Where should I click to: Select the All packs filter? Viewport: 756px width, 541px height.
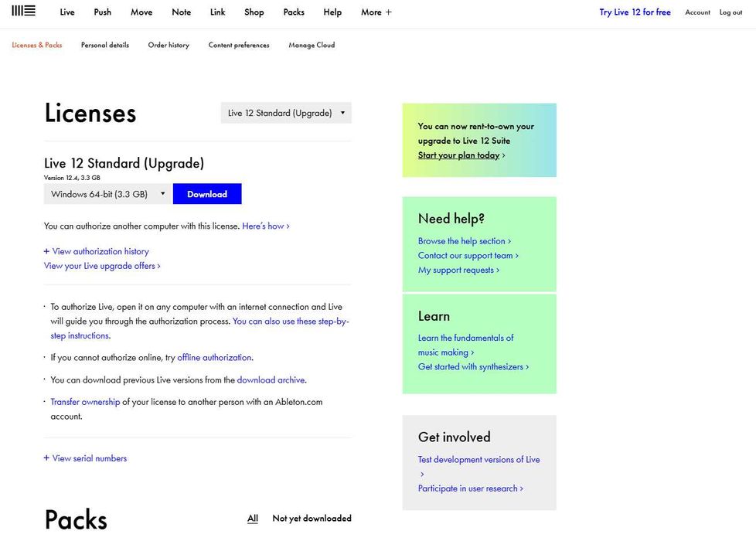253,519
